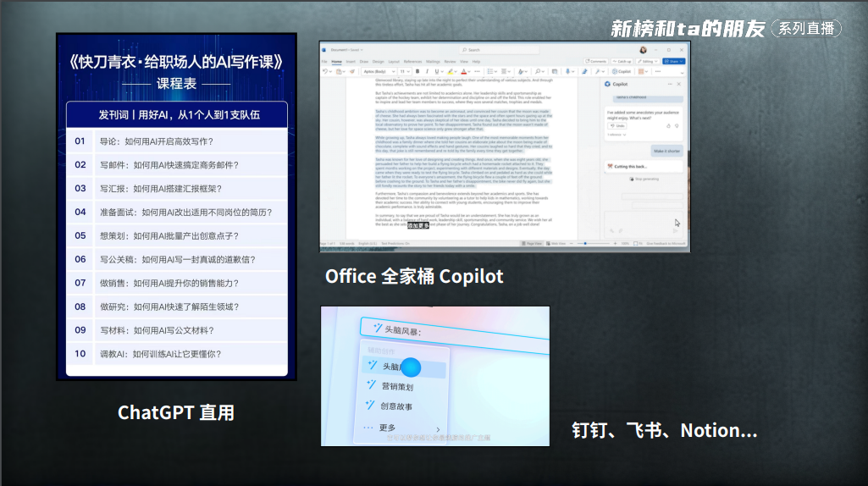
Task: Click course row 01 导论
Action: pyautogui.click(x=177, y=141)
